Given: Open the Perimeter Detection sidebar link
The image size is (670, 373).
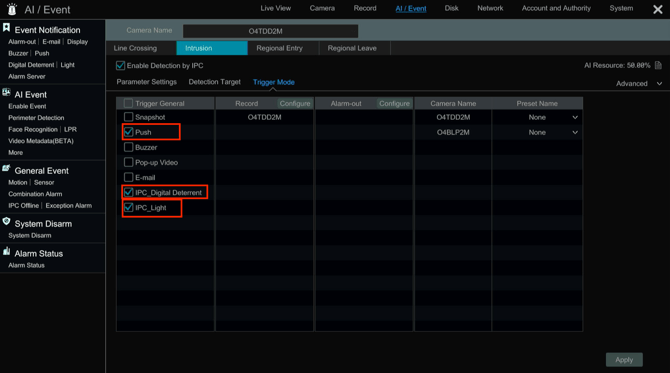Looking at the screenshot, I should click(x=36, y=118).
